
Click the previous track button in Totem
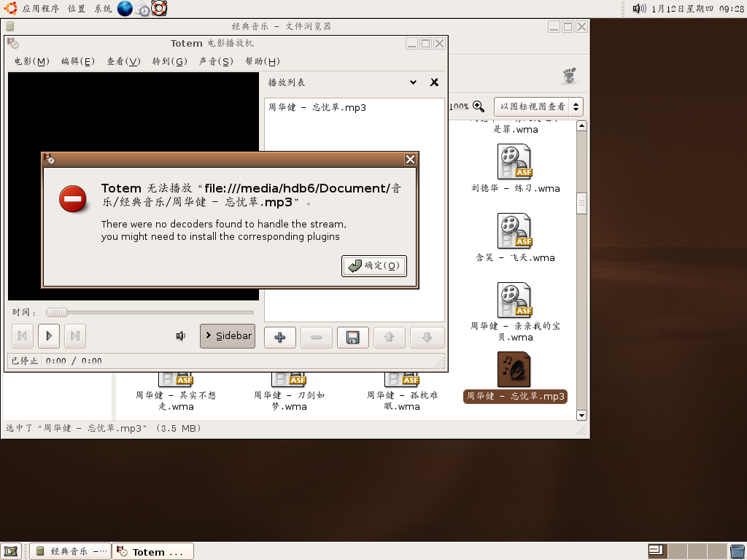pos(23,336)
